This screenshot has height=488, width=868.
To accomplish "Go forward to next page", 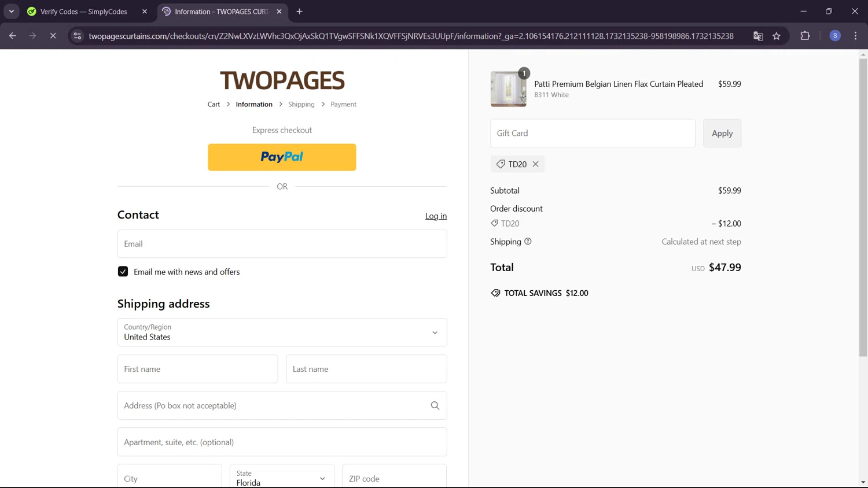I will (32, 36).
